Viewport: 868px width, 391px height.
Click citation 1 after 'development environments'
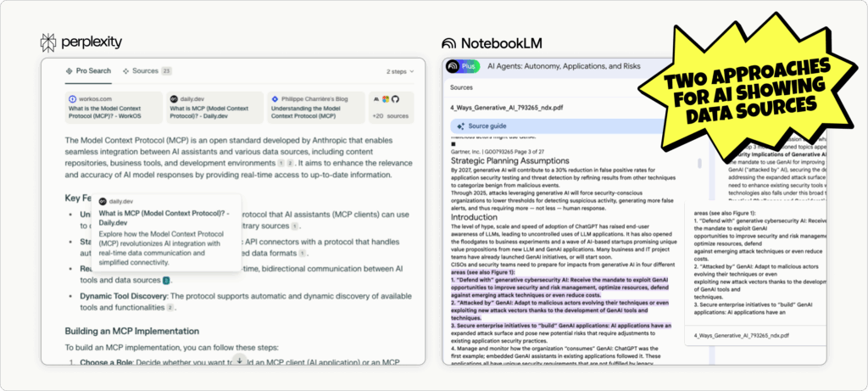point(281,164)
